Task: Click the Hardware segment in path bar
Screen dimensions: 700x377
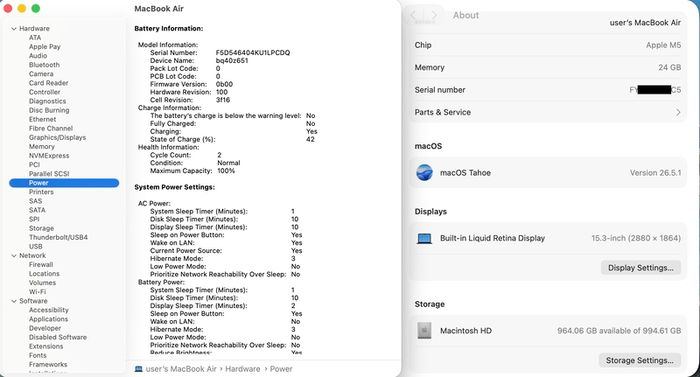Action: [x=242, y=369]
